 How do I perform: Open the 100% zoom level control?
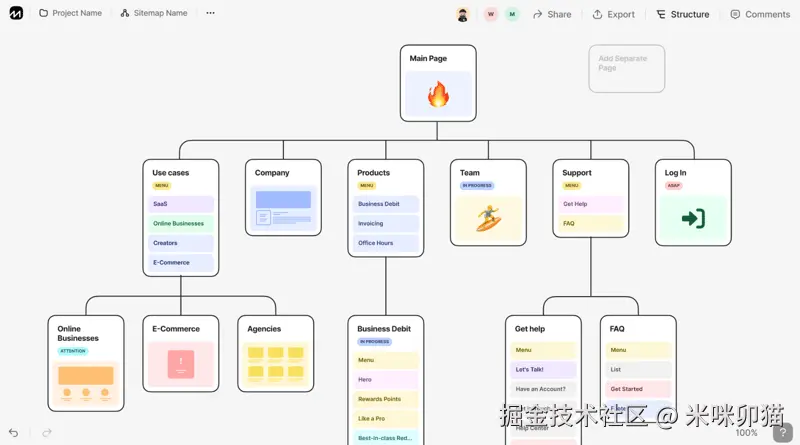tap(746, 433)
